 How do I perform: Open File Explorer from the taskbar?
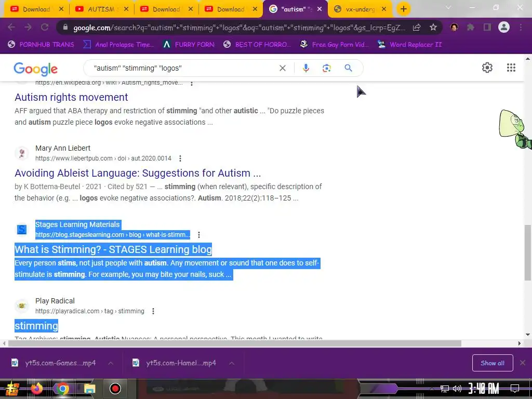click(89, 389)
